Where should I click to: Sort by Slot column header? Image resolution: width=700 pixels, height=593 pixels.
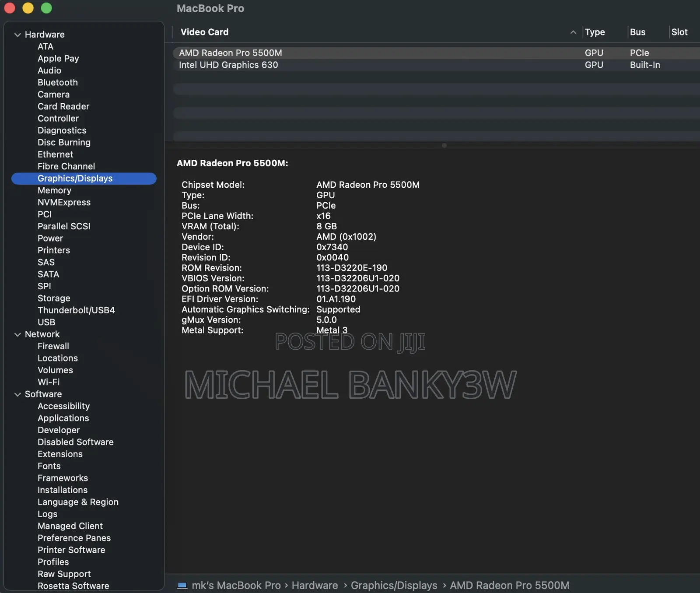click(x=679, y=32)
